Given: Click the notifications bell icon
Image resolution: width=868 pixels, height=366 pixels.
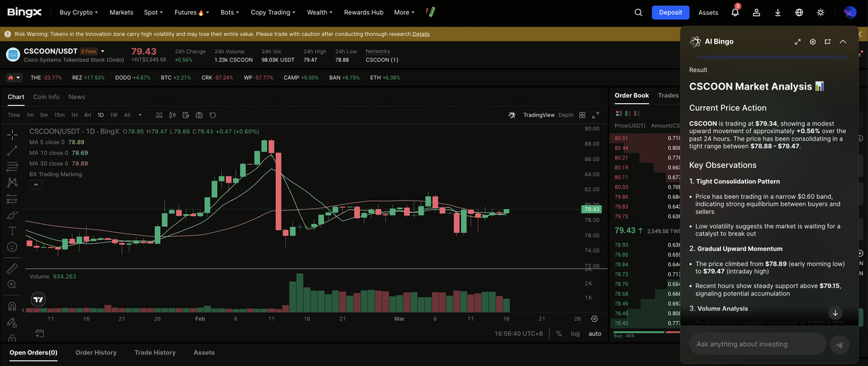Looking at the screenshot, I should click(x=735, y=12).
